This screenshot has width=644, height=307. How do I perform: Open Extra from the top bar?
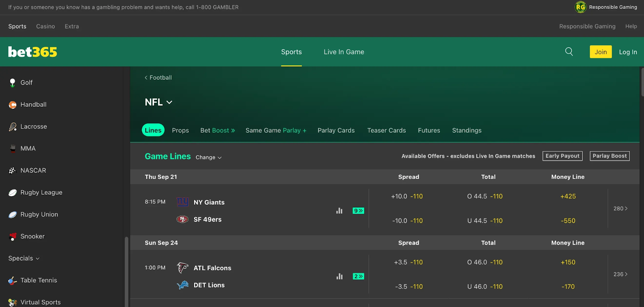72,26
